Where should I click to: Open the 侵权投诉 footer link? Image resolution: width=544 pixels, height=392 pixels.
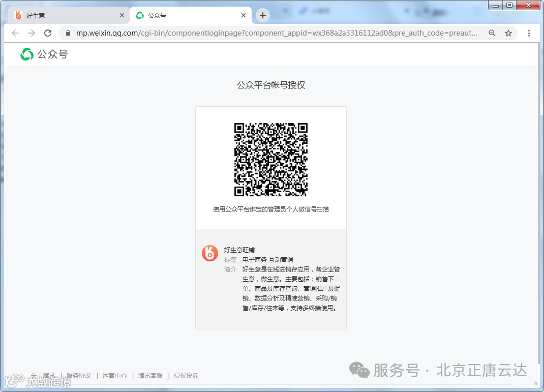click(186, 375)
